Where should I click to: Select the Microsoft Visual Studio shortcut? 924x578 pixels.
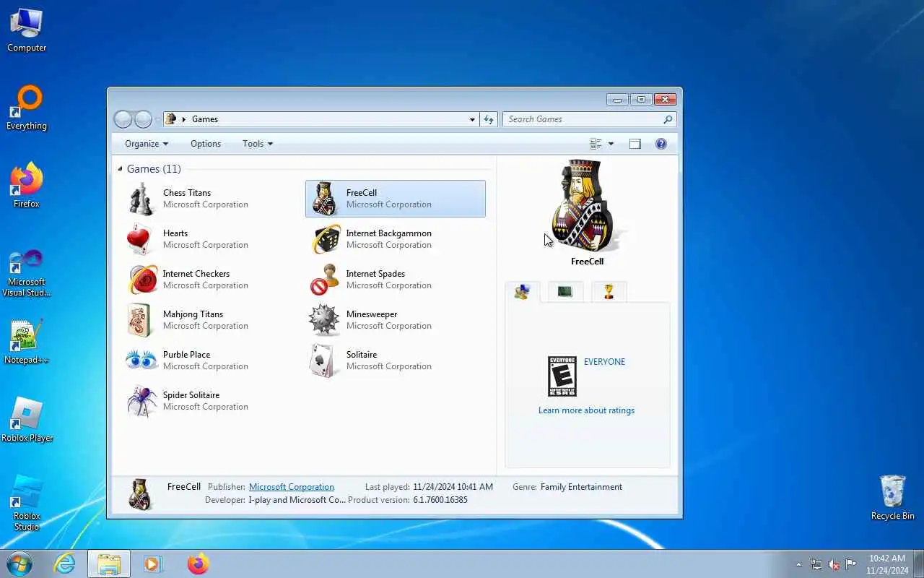(27, 272)
